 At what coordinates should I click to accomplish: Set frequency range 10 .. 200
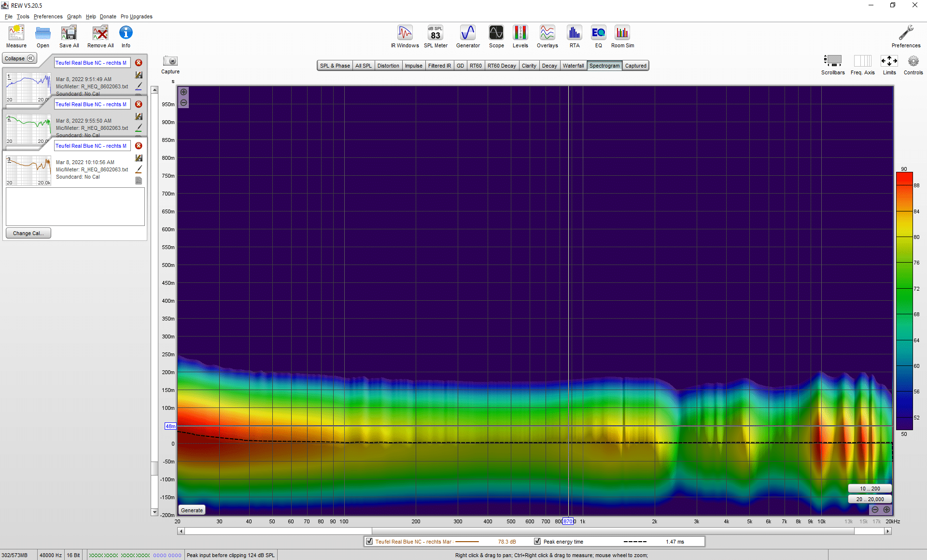click(870, 489)
